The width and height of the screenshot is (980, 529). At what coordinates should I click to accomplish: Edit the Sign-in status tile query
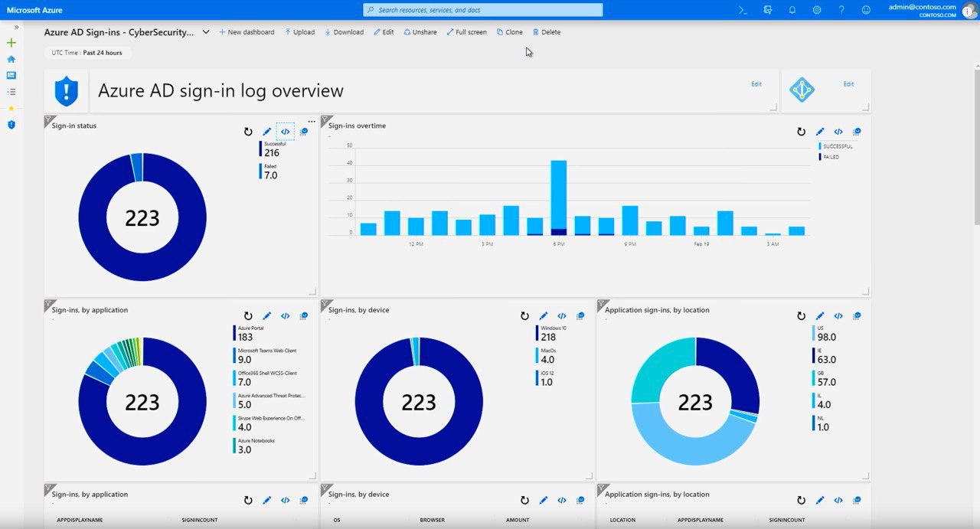click(266, 132)
